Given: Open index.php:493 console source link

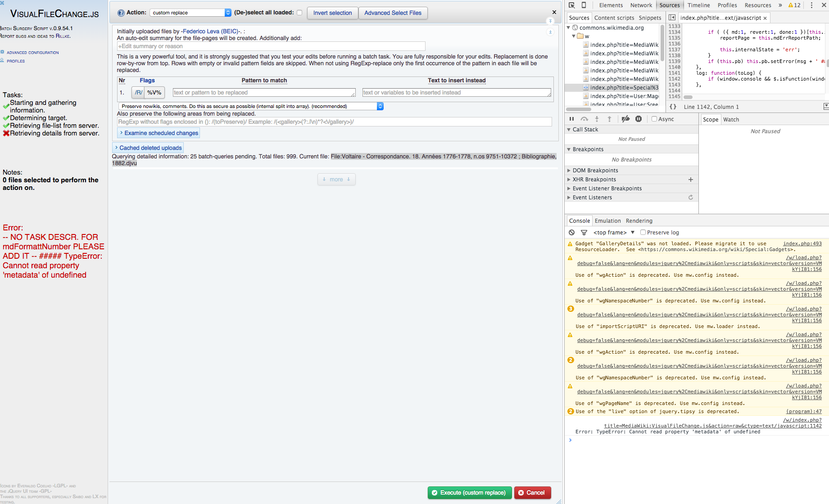Looking at the screenshot, I should pyautogui.click(x=802, y=243).
